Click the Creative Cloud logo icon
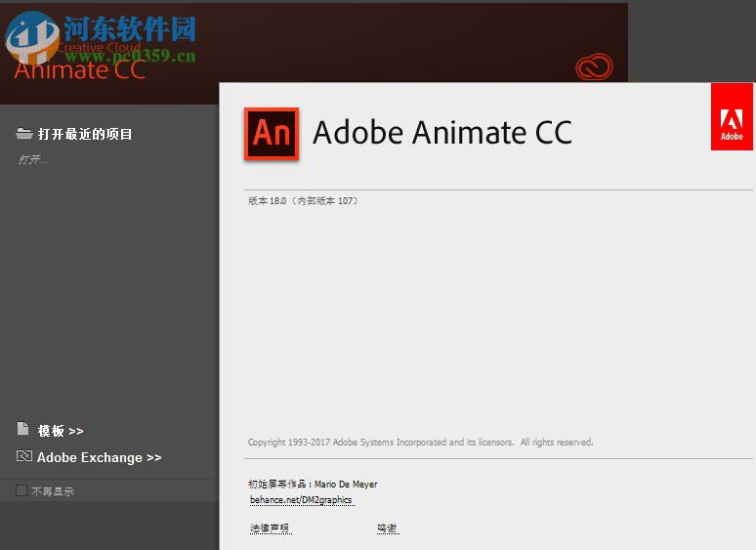756x550 pixels. [594, 67]
